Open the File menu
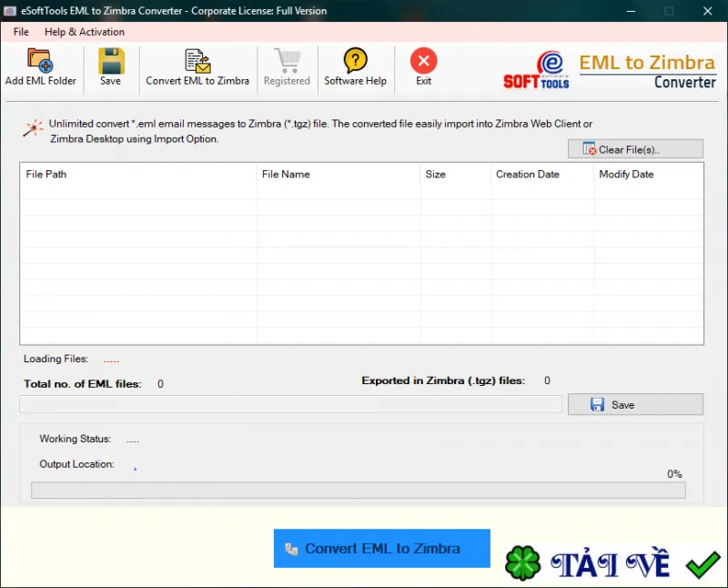 pos(21,32)
